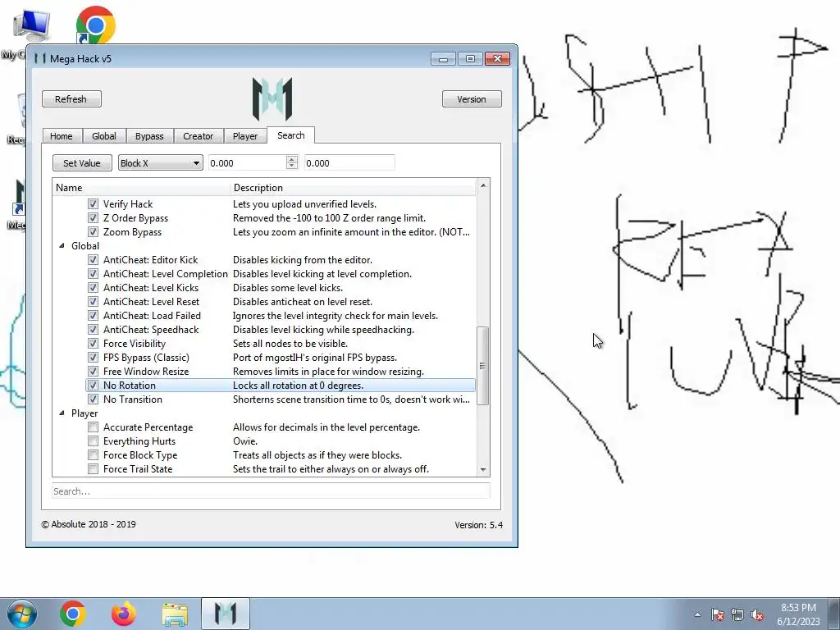Toggle Force Trail State checkbox
The image size is (840, 630).
(x=94, y=468)
